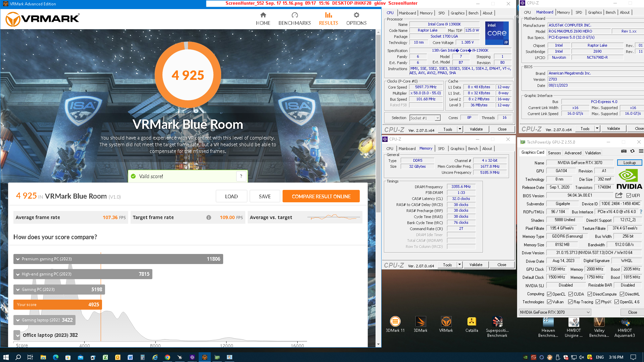Switch to the RESULTS section in VRMark
The width and height of the screenshot is (644, 362).
coord(328,19)
